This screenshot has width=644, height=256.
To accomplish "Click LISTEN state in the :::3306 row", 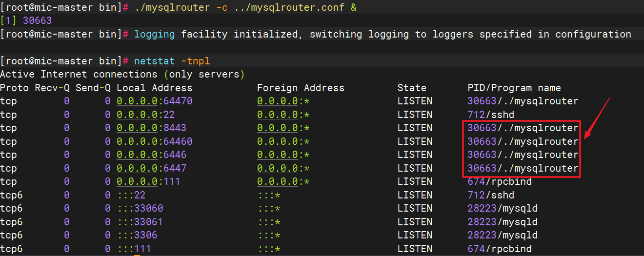I will (415, 235).
